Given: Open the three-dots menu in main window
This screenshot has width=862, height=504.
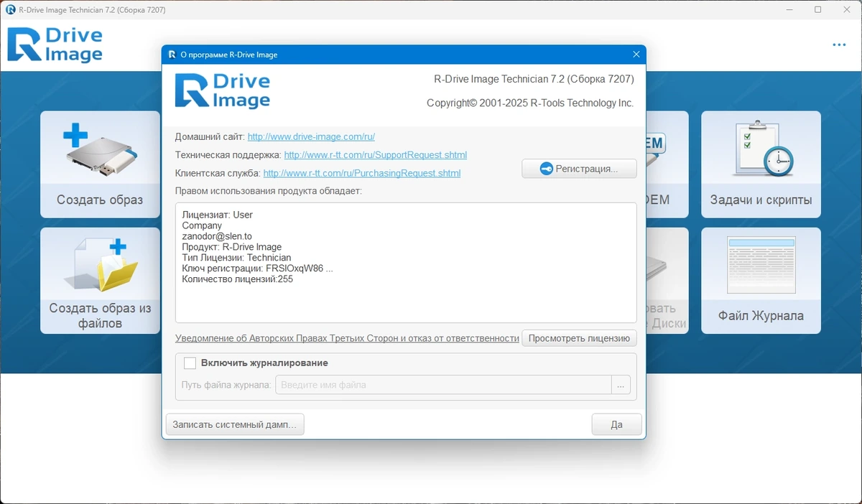Looking at the screenshot, I should pyautogui.click(x=839, y=45).
